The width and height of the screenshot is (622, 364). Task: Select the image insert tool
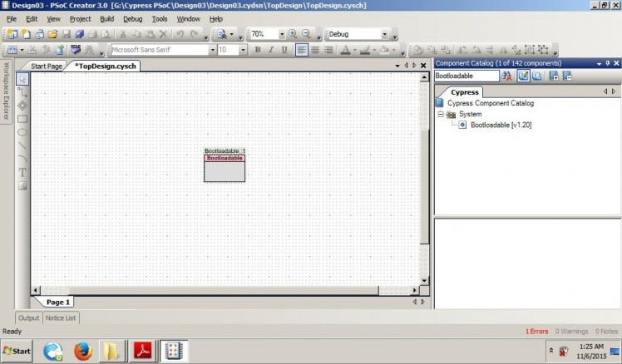[22, 185]
